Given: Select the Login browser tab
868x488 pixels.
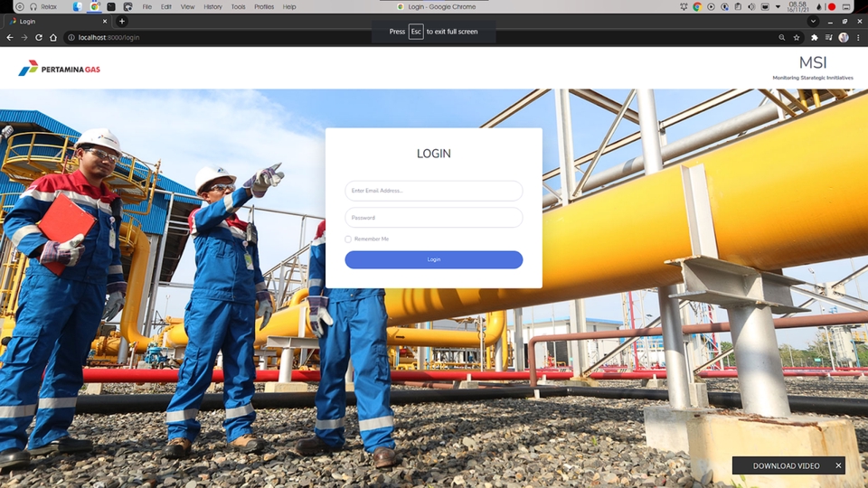Looking at the screenshot, I should [58, 22].
